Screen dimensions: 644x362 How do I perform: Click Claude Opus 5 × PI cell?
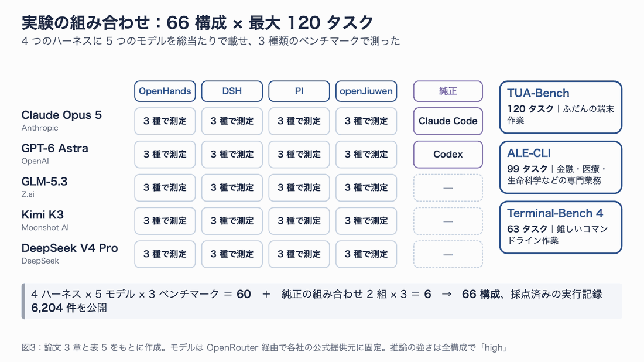pyautogui.click(x=299, y=121)
